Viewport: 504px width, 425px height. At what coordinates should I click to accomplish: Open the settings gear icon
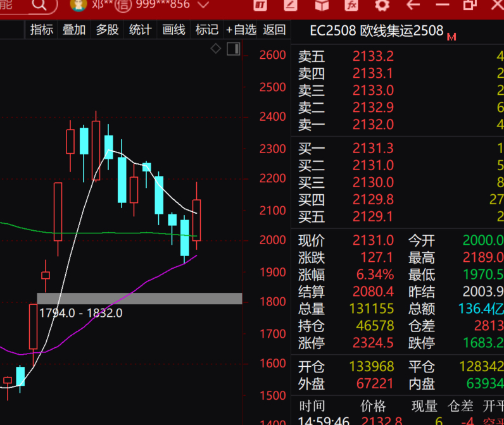(382, 5)
